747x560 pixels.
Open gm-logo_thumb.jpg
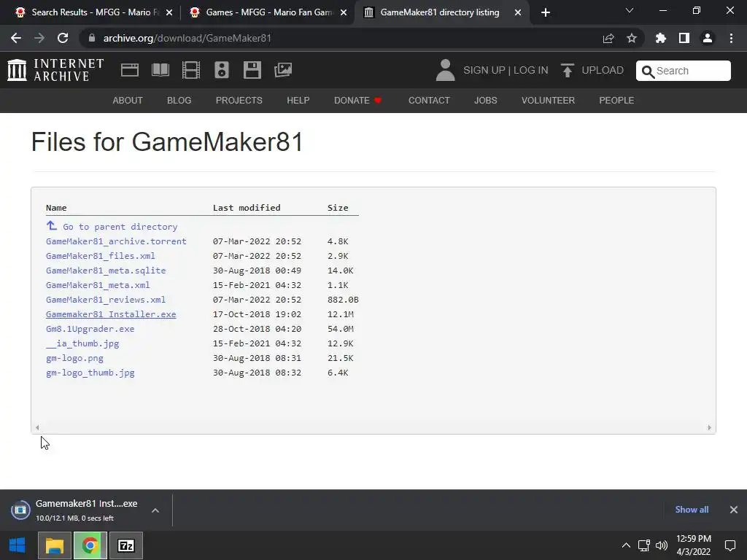[90, 373]
